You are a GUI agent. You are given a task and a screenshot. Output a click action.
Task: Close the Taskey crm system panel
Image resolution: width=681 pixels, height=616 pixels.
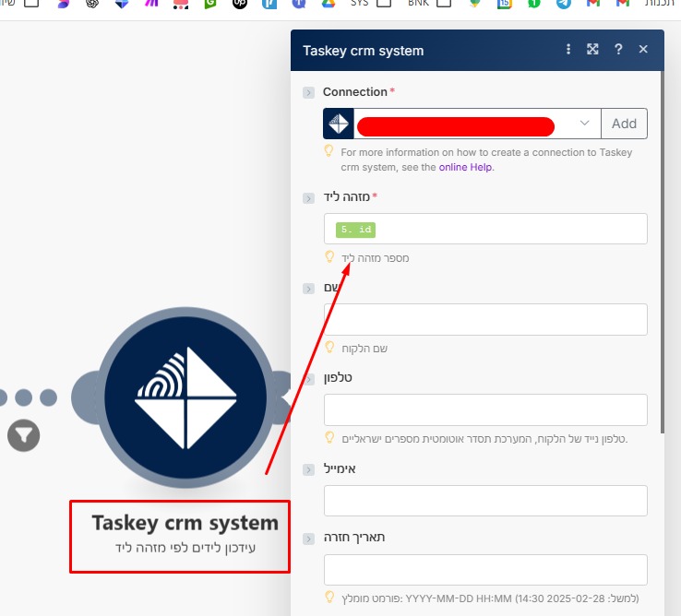643,50
